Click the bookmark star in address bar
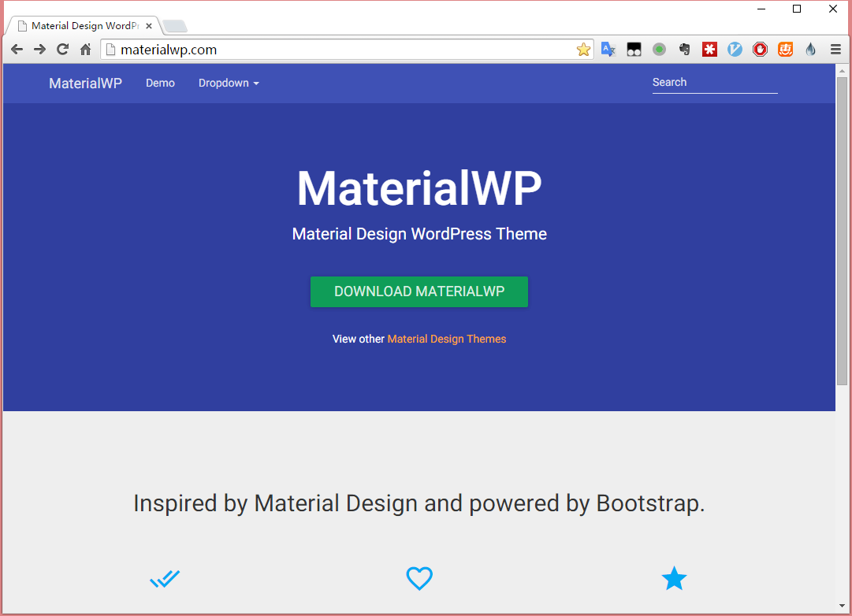This screenshot has height=616, width=852. [583, 50]
